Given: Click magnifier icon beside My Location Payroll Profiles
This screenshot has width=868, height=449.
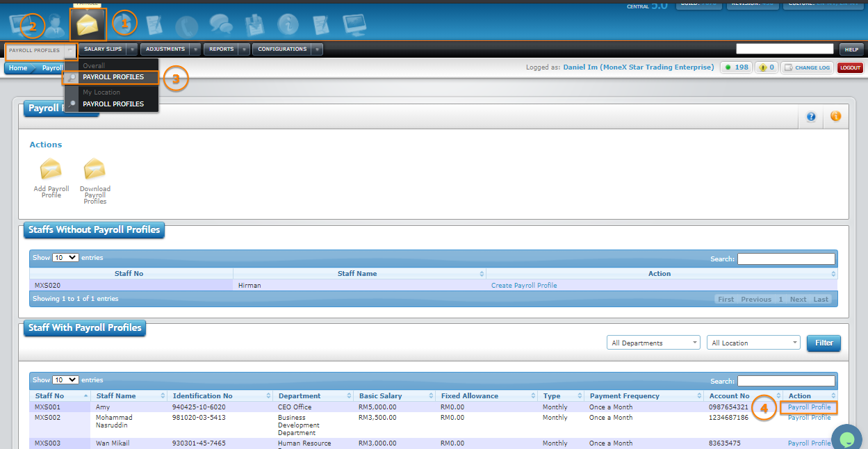Looking at the screenshot, I should point(72,104).
